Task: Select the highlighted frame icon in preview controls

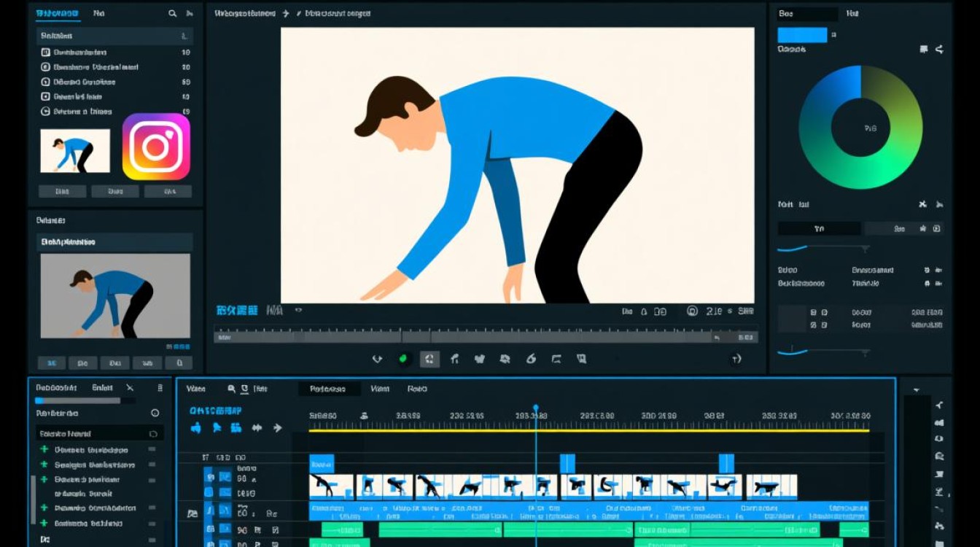Action: 429,358
